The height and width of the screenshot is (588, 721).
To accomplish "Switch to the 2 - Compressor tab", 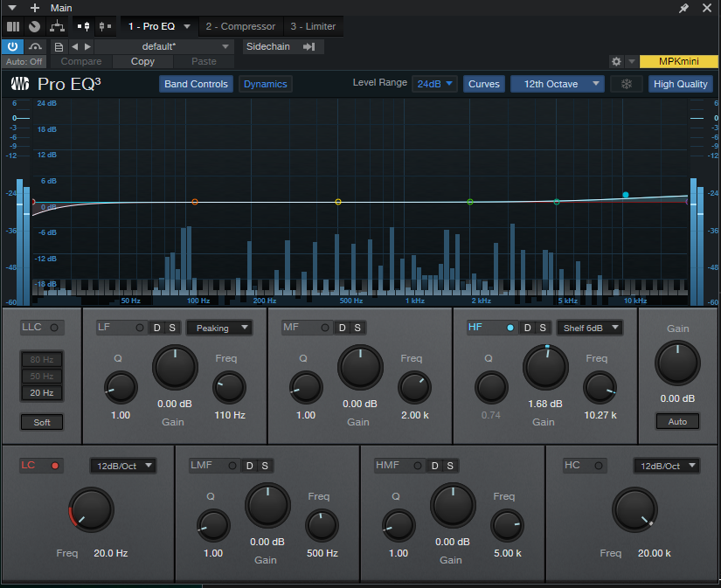I will pos(240,27).
